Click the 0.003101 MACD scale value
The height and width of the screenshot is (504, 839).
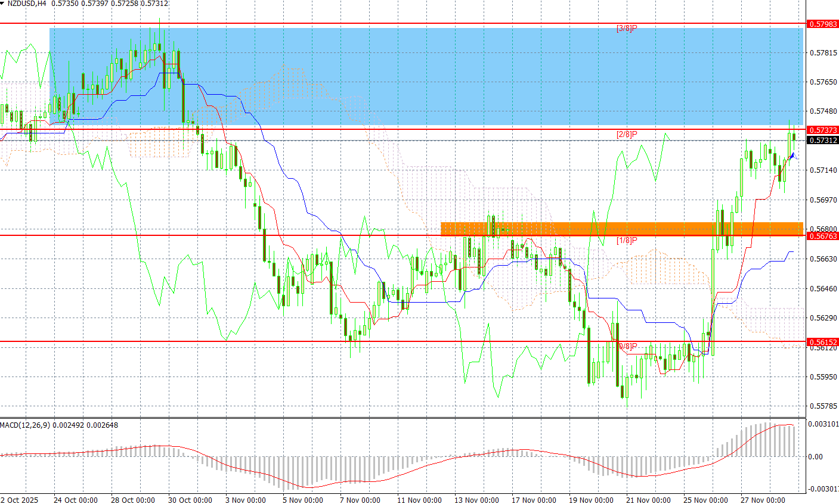[823, 424]
